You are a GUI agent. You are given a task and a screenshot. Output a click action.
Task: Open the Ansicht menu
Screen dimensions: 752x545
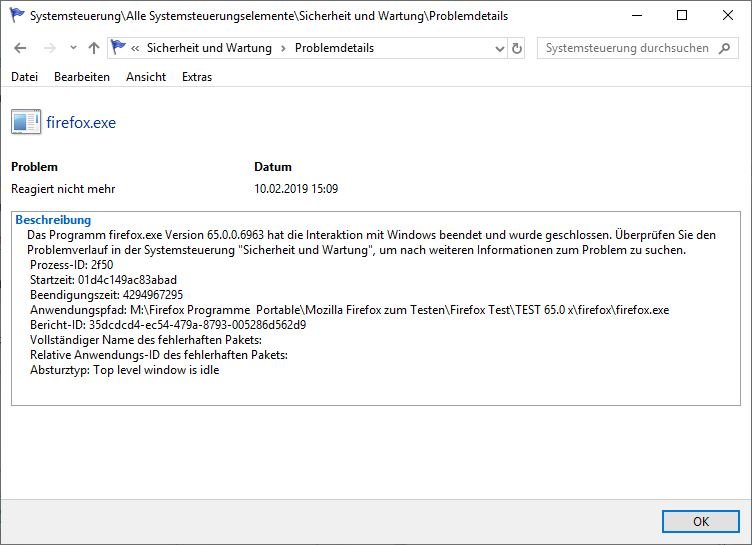(146, 77)
